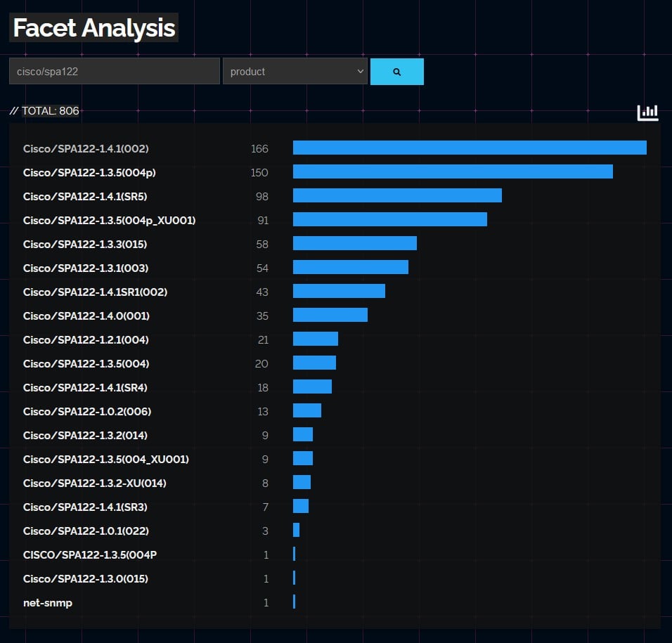Image resolution: width=672 pixels, height=643 pixels.
Task: Select Cisco/SPA122-1.0.2(006) row label
Action: pos(87,412)
